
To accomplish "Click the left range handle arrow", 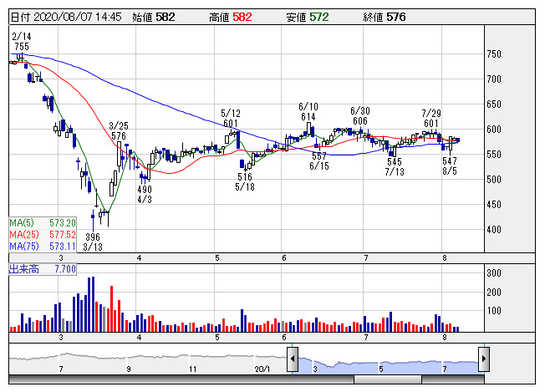I will [x=293, y=359].
